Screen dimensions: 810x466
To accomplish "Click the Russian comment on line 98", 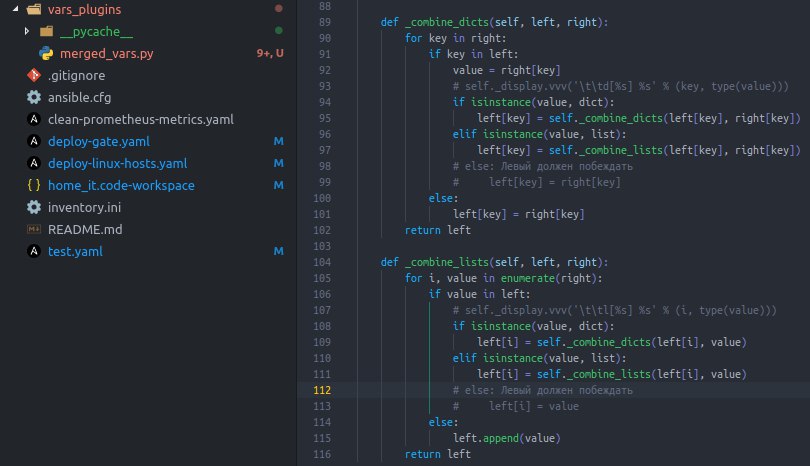I will 542,166.
